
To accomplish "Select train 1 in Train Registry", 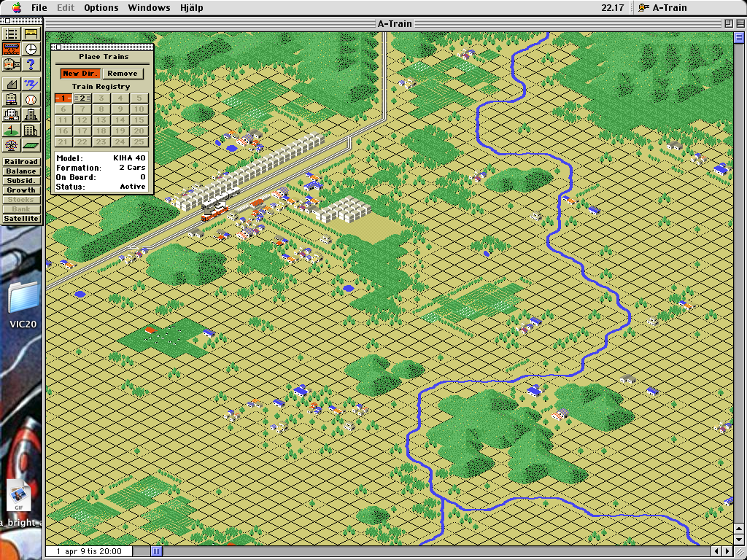I will click(63, 98).
